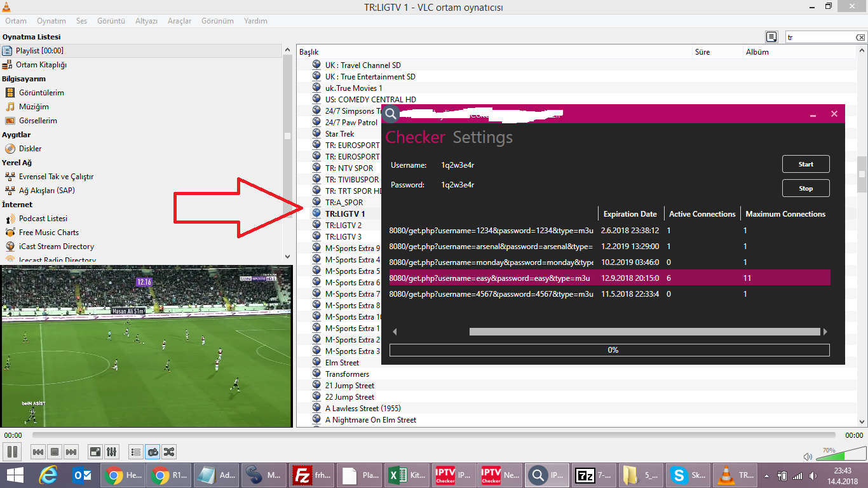Screen dimensions: 868x488
Task: Toggle the playlist view icon
Action: 135,451
